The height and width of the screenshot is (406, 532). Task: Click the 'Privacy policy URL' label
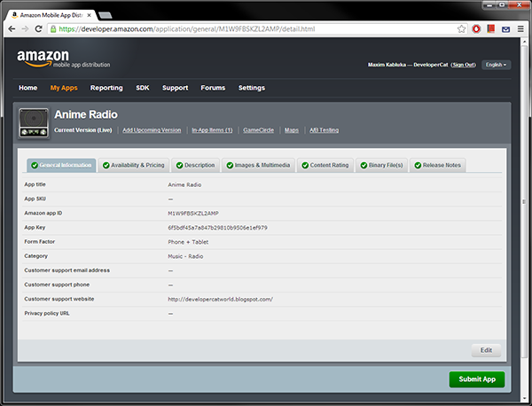point(47,314)
